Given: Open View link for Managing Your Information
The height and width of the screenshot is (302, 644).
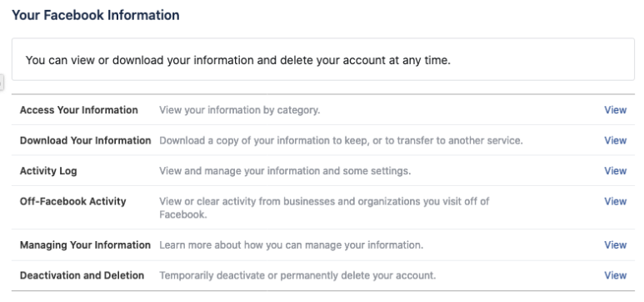Looking at the screenshot, I should point(615,244).
